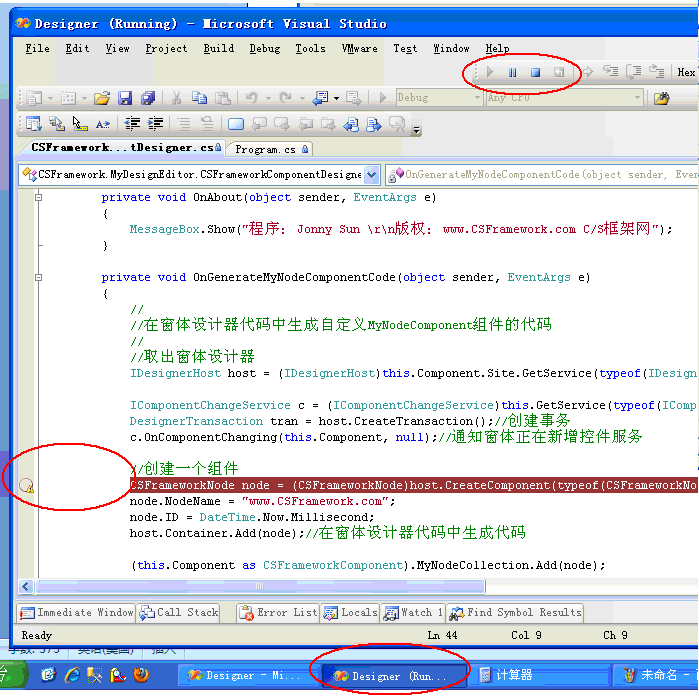
Task: Open the Call Stack panel tab
Action: (180, 612)
